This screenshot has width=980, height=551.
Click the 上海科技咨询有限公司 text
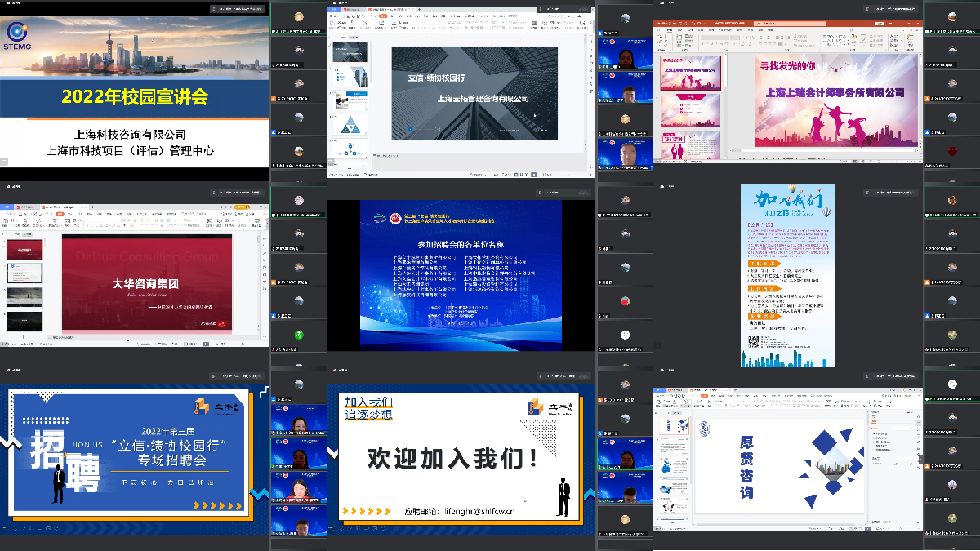131,134
